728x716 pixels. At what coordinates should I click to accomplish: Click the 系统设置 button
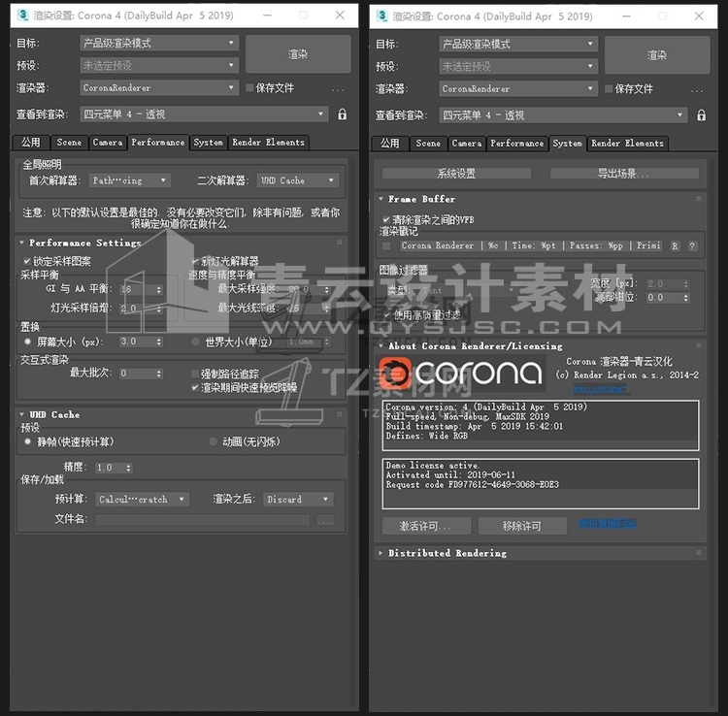[456, 174]
